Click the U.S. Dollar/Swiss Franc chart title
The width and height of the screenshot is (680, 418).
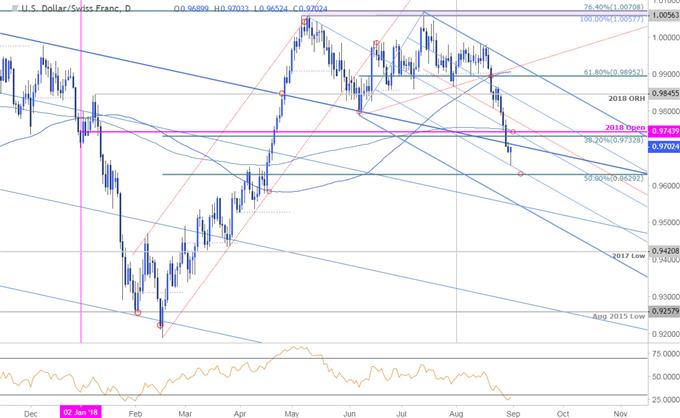point(76,8)
